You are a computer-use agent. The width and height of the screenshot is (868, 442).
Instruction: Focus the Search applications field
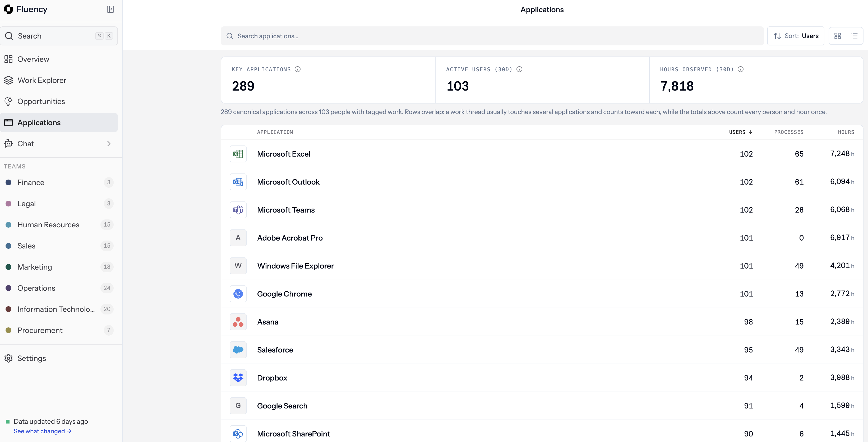pos(492,36)
